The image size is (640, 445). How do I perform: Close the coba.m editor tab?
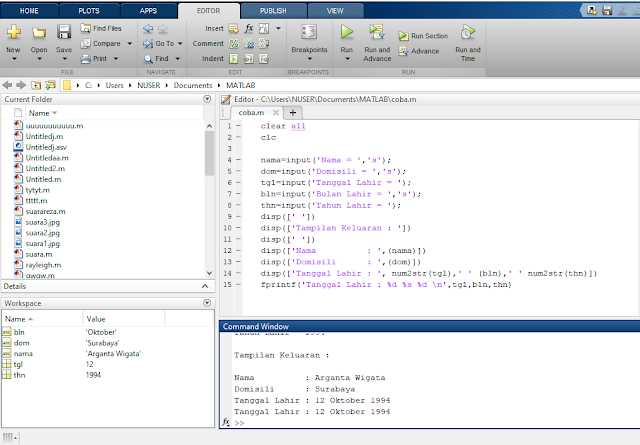point(276,113)
